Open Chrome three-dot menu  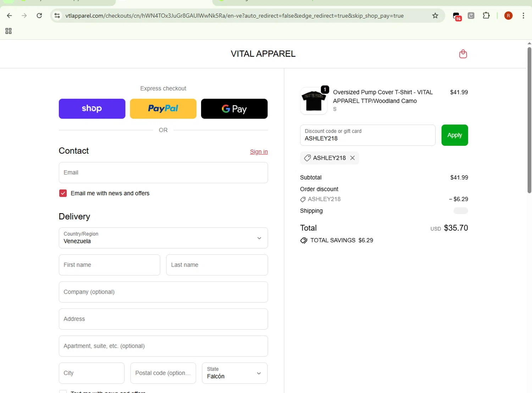[523, 16]
